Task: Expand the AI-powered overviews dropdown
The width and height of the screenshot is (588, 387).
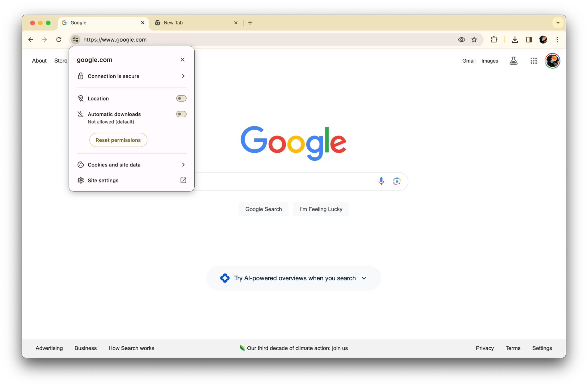Action: pos(364,278)
